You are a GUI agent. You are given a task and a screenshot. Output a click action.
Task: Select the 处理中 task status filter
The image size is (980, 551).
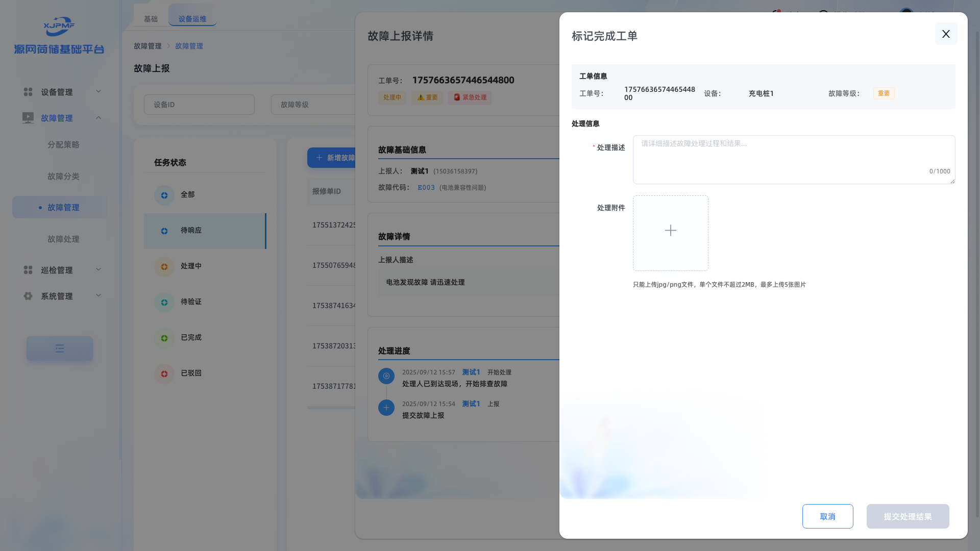click(x=191, y=266)
